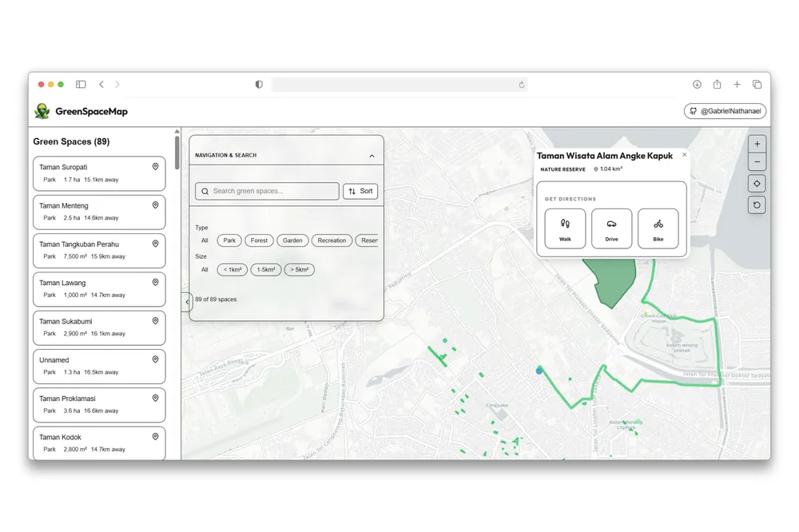
Task: Select All under the Type filter
Action: [x=205, y=240]
